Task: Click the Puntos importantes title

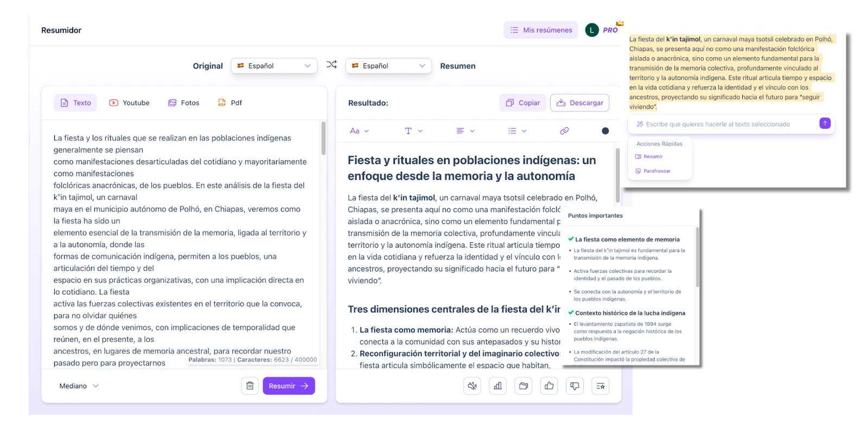Action: pos(595,216)
